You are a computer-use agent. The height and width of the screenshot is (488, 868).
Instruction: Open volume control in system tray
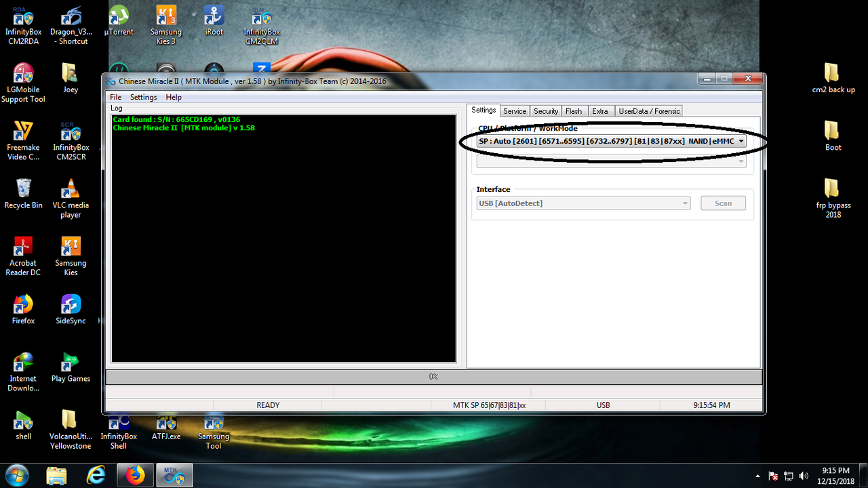coord(804,476)
